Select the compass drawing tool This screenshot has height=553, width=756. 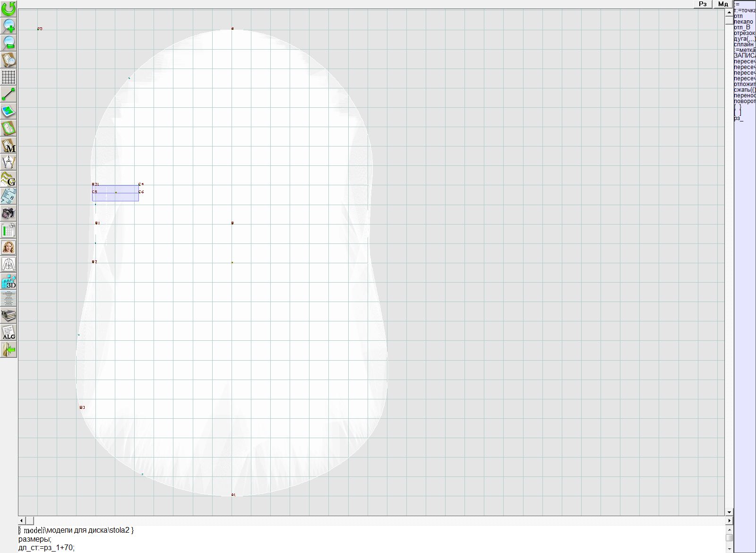pyautogui.click(x=9, y=162)
